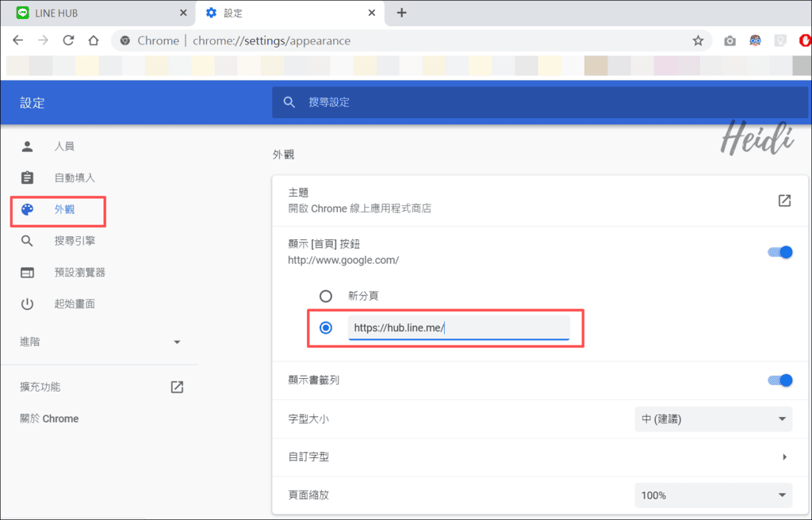Select the custom URL radio button
The width and height of the screenshot is (812, 520).
pyautogui.click(x=326, y=328)
